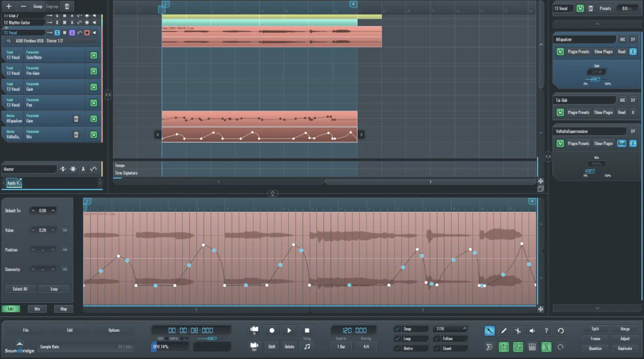
Task: Open the piano keyboard editor view
Action: tap(532, 347)
